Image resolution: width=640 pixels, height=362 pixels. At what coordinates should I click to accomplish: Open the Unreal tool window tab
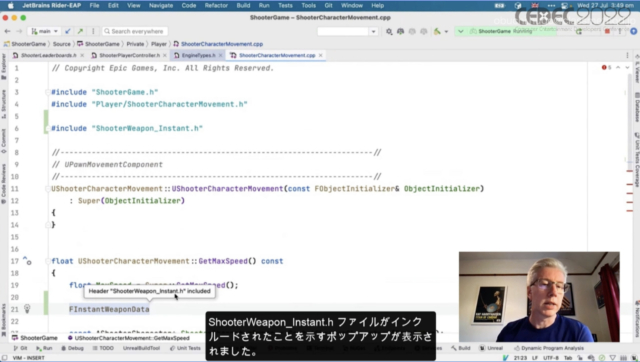click(491, 348)
